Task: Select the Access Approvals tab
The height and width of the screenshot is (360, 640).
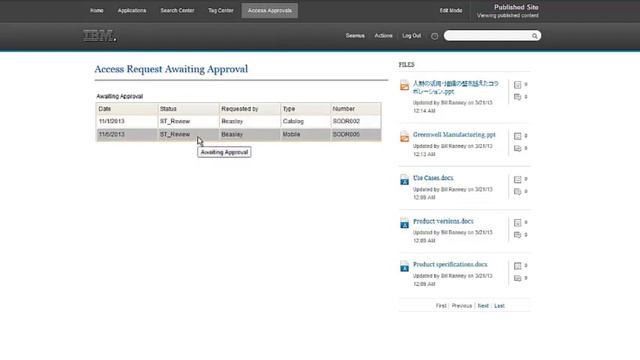Action: (270, 11)
